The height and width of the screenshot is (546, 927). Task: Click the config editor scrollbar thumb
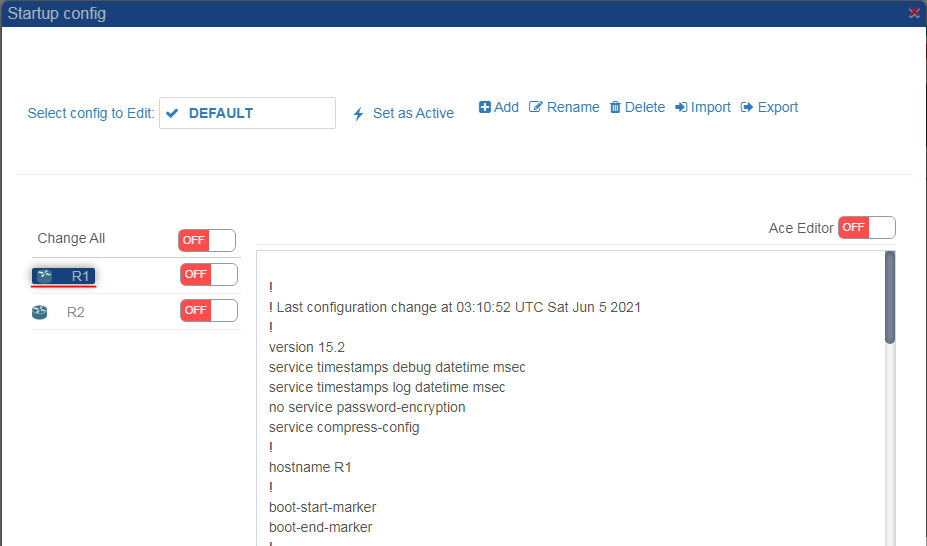coord(890,297)
